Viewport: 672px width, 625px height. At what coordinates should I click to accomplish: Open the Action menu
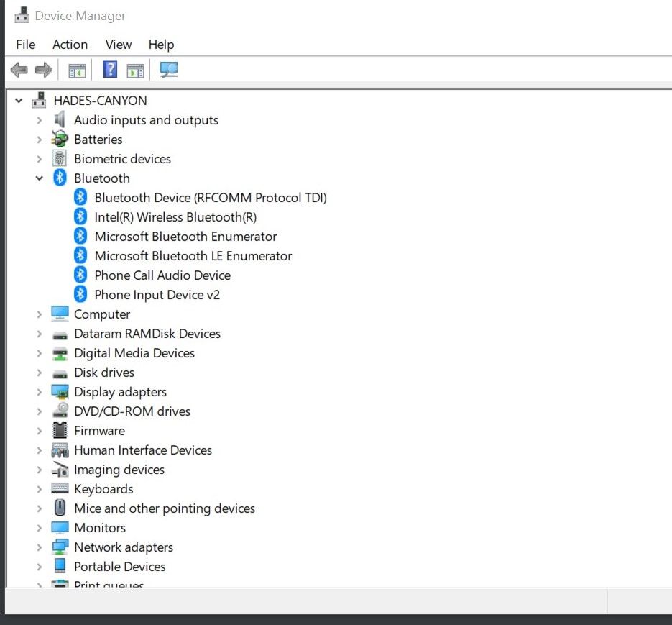[70, 45]
